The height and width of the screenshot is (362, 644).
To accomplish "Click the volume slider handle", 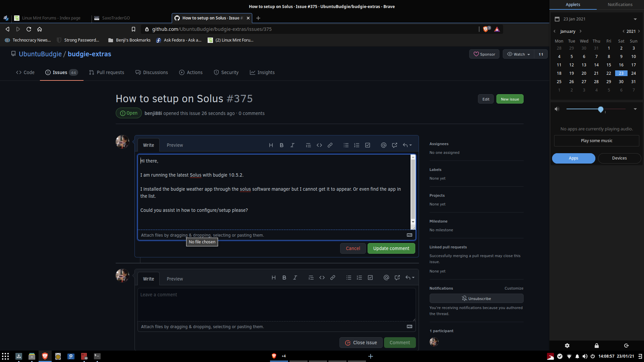I will click(x=601, y=109).
